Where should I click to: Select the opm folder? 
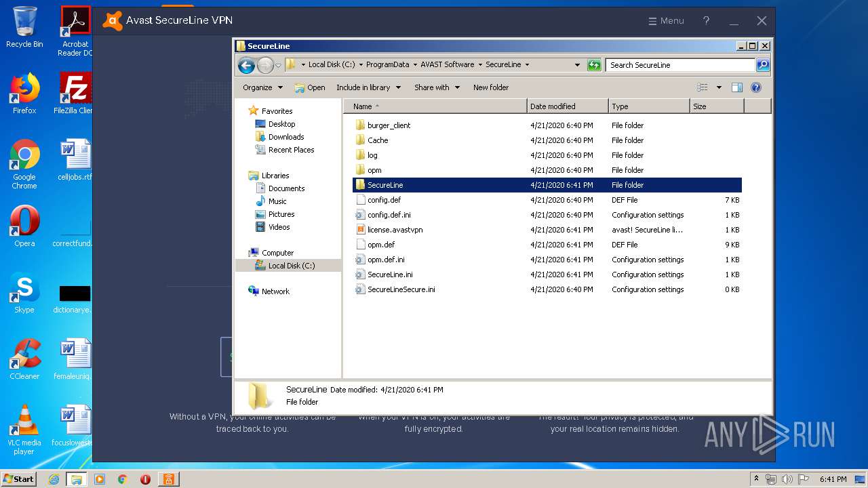[374, 170]
